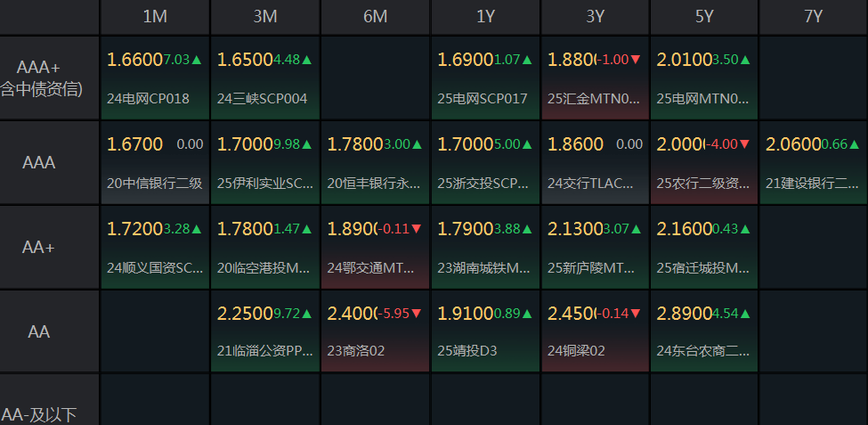This screenshot has width=868, height=425.
Task: Open bond 24电网CP018 cell
Action: pyautogui.click(x=155, y=78)
